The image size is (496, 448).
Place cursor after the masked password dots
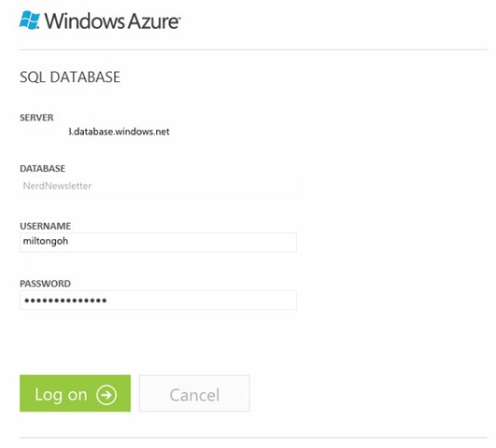pos(107,301)
